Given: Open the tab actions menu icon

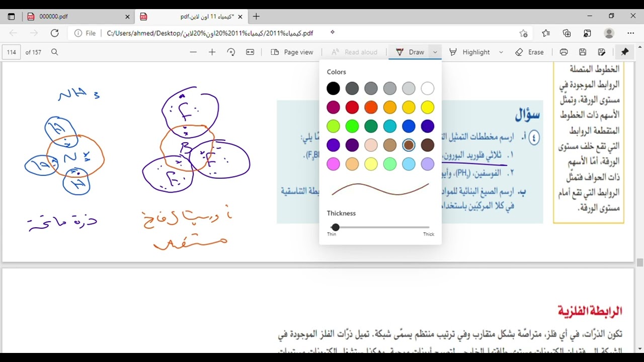Looking at the screenshot, I should [x=12, y=17].
